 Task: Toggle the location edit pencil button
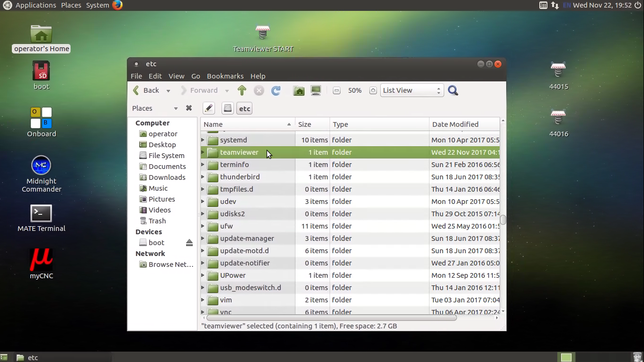[x=209, y=108]
